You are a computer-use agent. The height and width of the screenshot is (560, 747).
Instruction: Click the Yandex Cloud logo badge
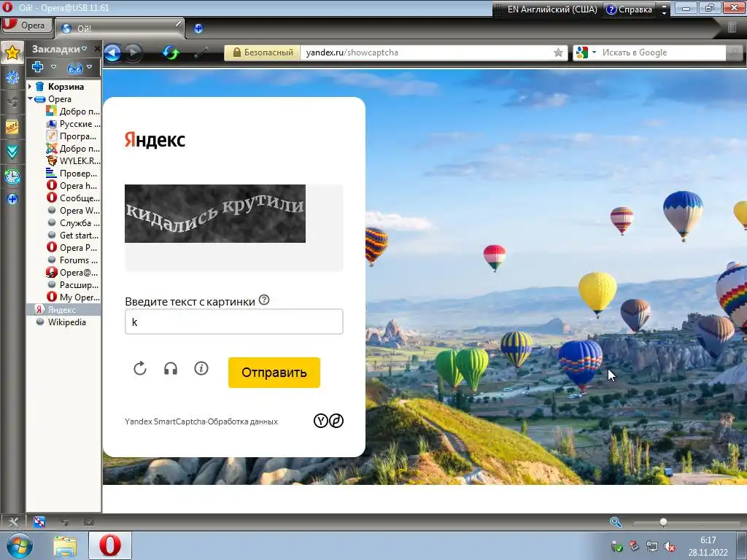[328, 421]
